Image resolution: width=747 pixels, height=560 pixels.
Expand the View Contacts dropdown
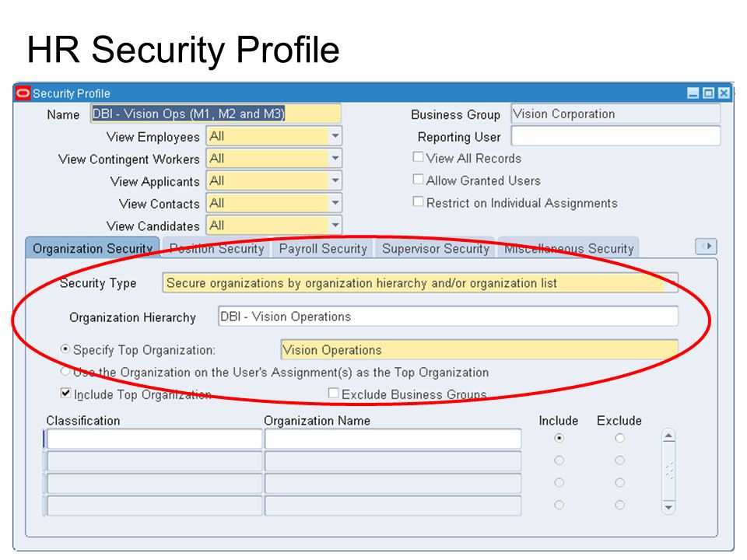tap(335, 203)
